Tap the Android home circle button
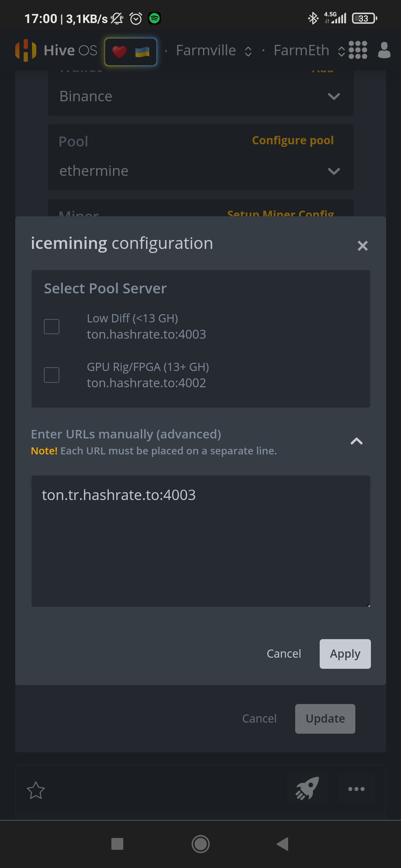The width and height of the screenshot is (401, 868). 200,844
